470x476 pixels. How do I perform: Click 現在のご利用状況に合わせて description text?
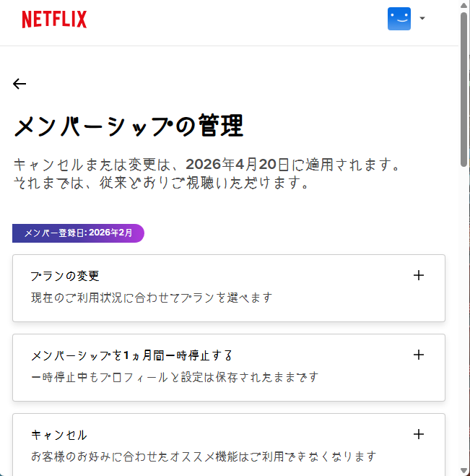152,298
